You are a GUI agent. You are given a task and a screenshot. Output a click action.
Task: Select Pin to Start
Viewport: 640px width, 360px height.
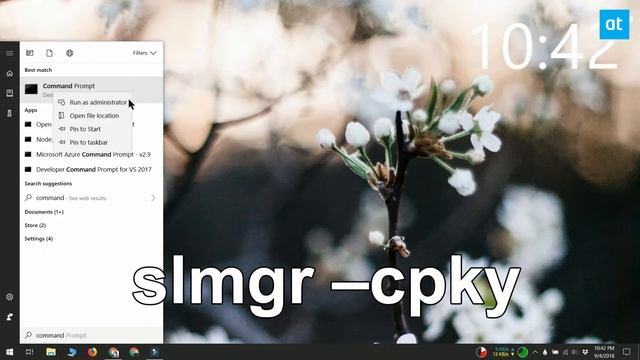click(93, 129)
